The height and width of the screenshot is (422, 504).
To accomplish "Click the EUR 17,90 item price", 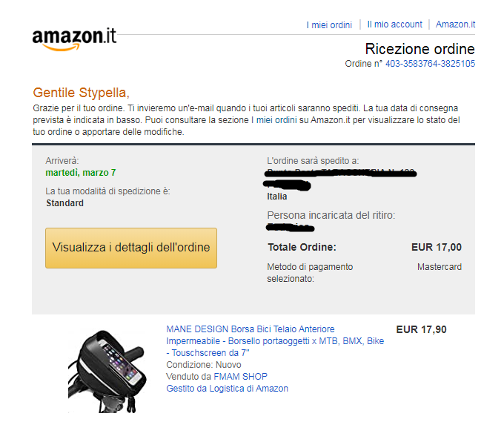I will tap(422, 329).
